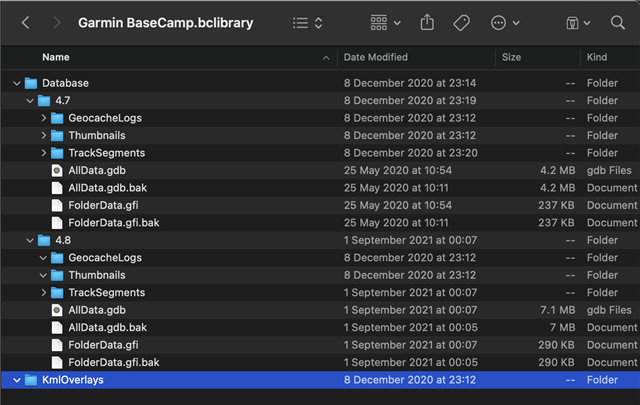Open the ellipsis action menu

[505, 23]
